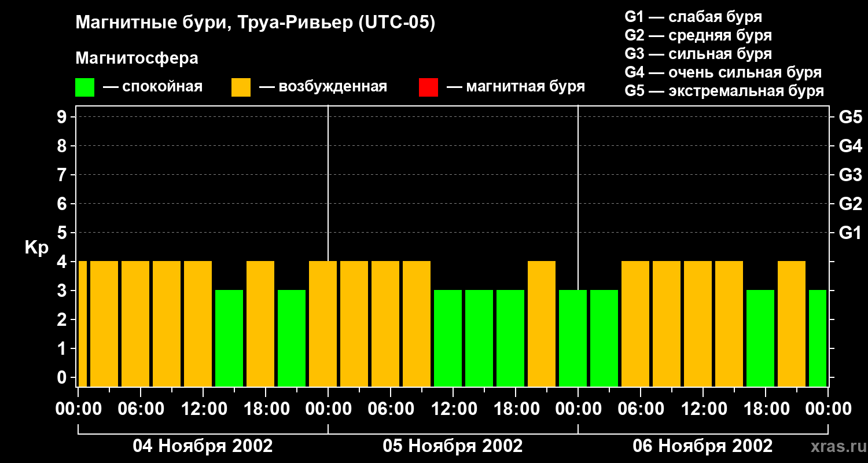The width and height of the screenshot is (868, 463).
Task: Click the 12:00 time label above 04 Ноября
Action: [x=203, y=409]
